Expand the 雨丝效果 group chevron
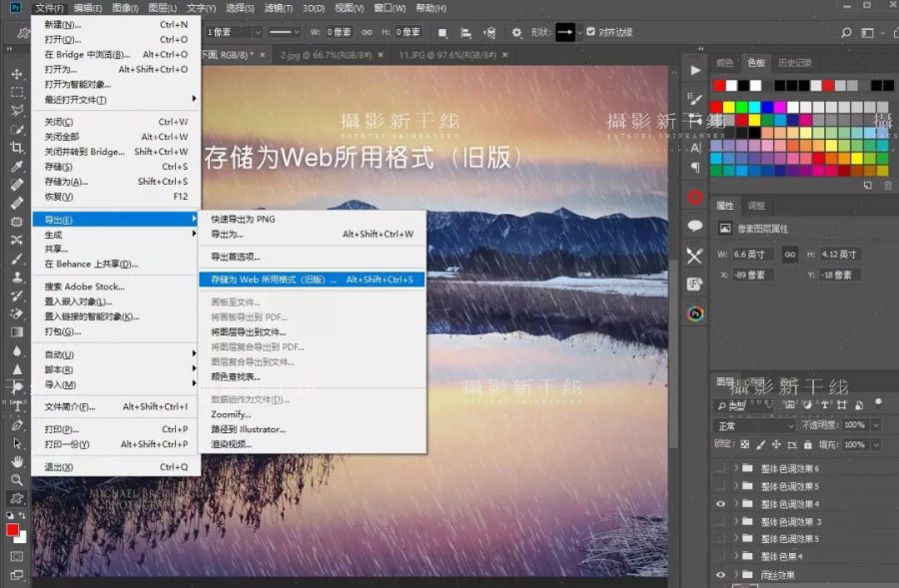This screenshot has width=899, height=588. (x=735, y=575)
